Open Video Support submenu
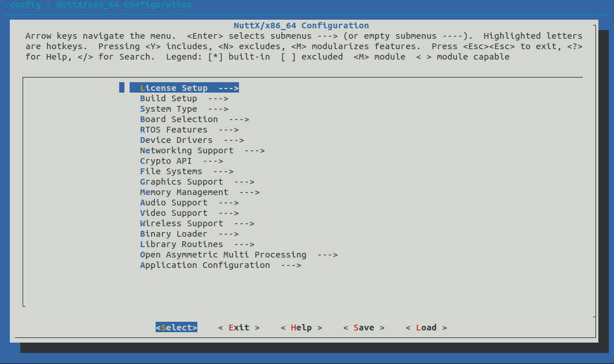Screen dimensions: 614x364 click(190, 214)
